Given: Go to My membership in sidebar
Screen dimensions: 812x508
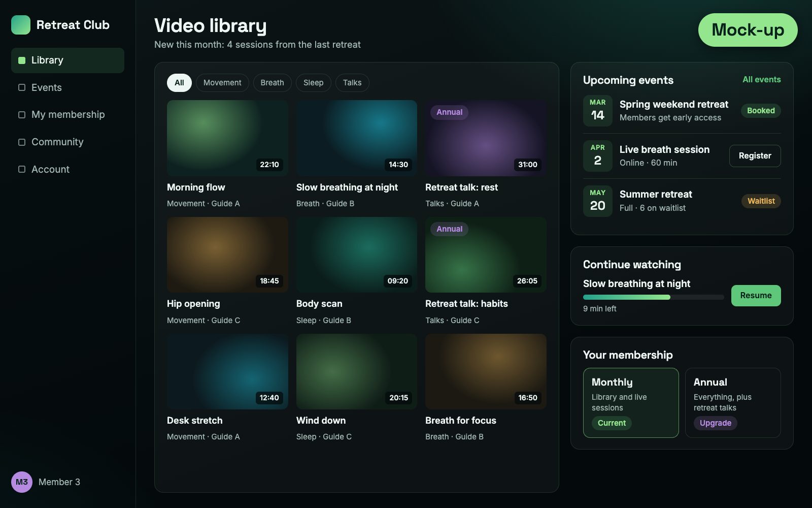Looking at the screenshot, I should [x=67, y=115].
